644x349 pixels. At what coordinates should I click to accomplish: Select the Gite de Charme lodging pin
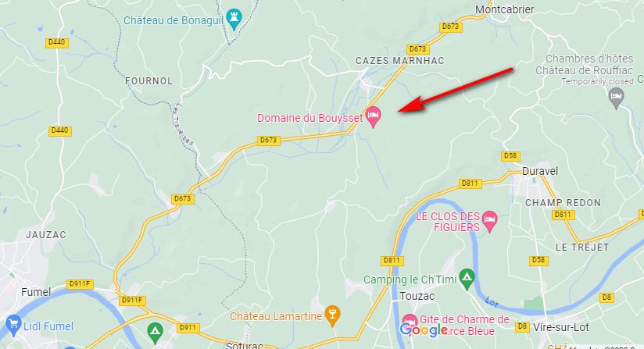click(x=410, y=321)
